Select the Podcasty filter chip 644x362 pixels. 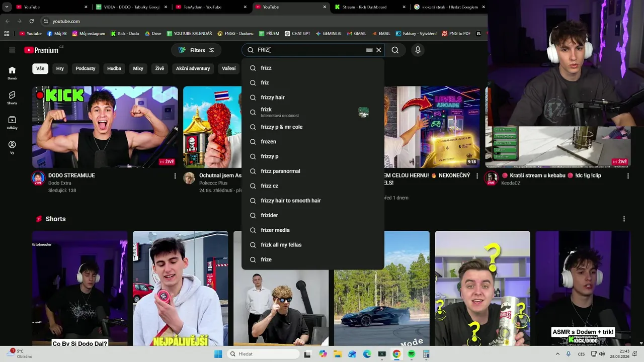pos(86,68)
